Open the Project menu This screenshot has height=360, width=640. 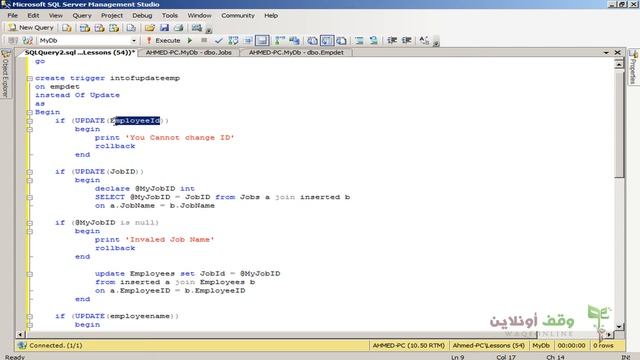[x=112, y=16]
